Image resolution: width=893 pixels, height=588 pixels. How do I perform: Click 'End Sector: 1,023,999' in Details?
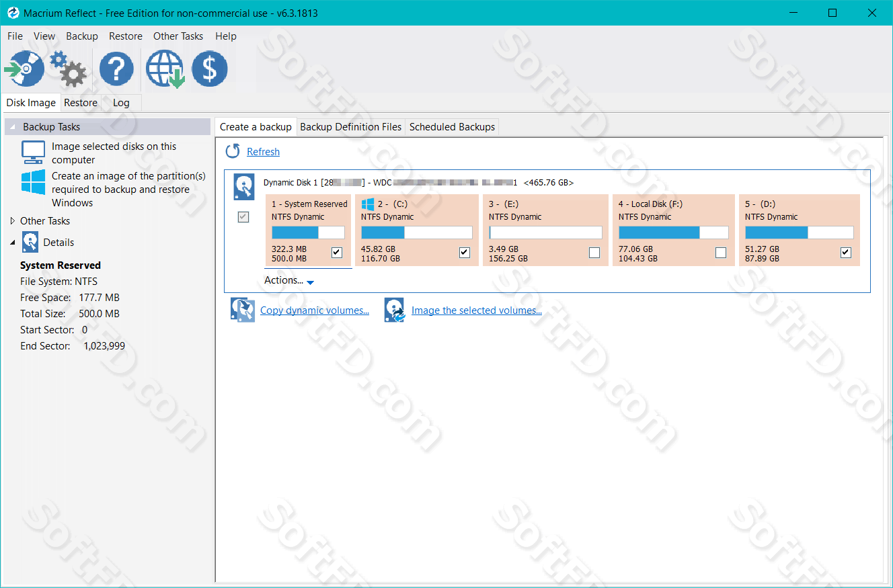point(73,346)
